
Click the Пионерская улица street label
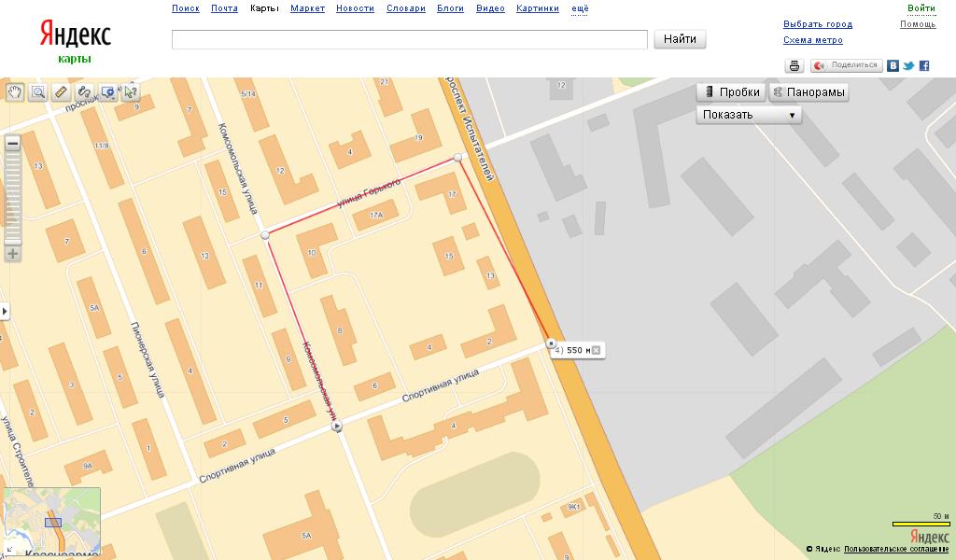point(148,359)
